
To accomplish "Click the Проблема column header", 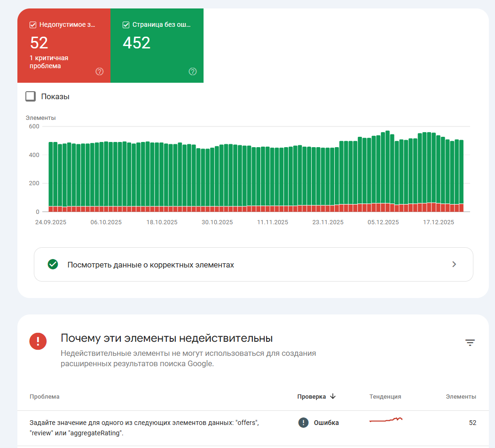I will point(45,397).
